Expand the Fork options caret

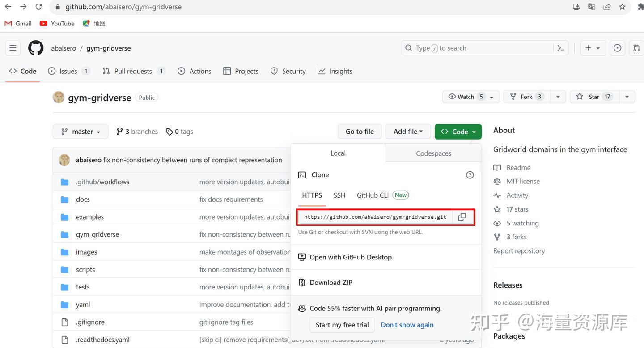click(x=558, y=96)
